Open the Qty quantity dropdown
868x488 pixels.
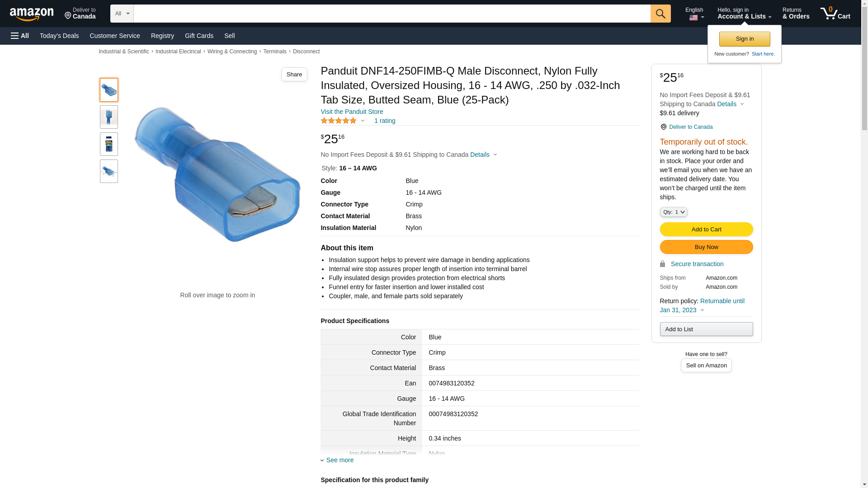coord(673,212)
